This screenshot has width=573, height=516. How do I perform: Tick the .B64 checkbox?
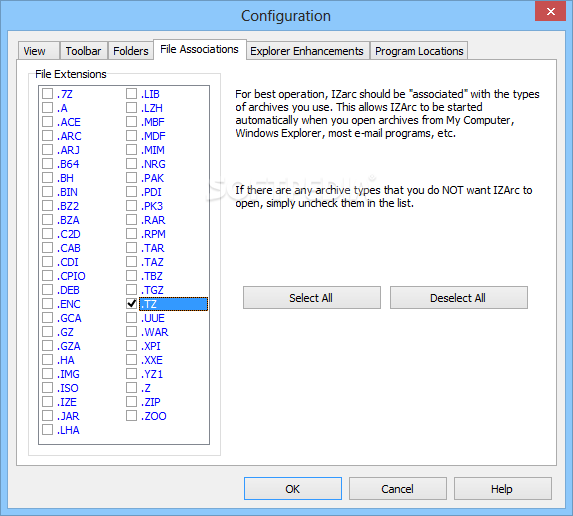48,164
